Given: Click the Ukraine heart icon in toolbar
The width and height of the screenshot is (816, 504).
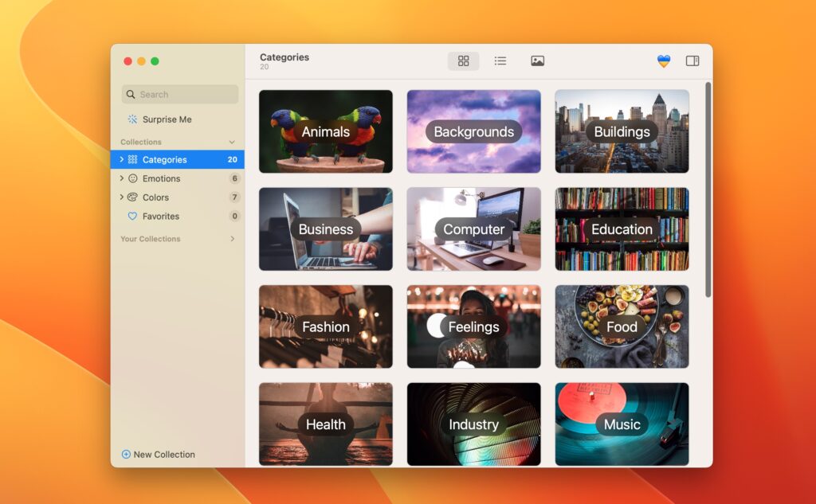Looking at the screenshot, I should [664, 60].
